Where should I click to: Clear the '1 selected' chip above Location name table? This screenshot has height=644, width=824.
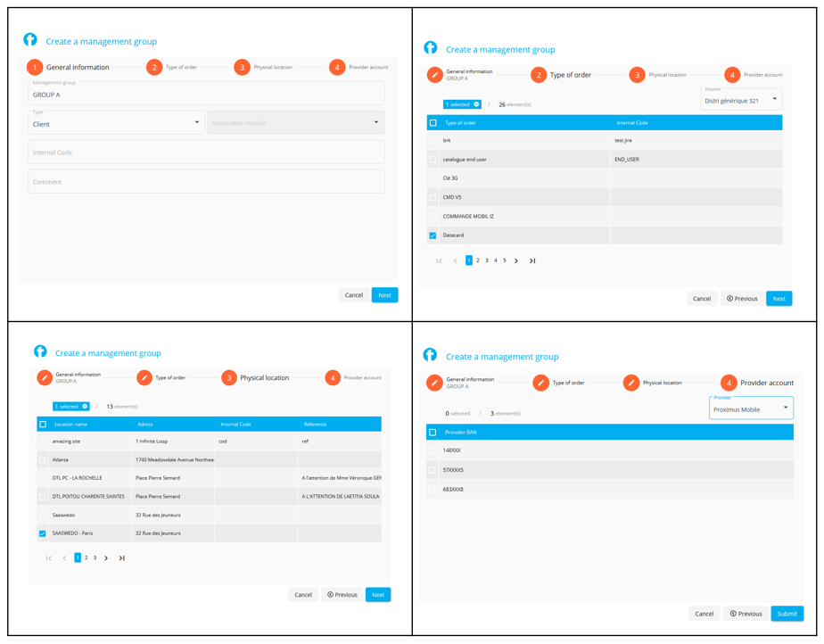86,407
